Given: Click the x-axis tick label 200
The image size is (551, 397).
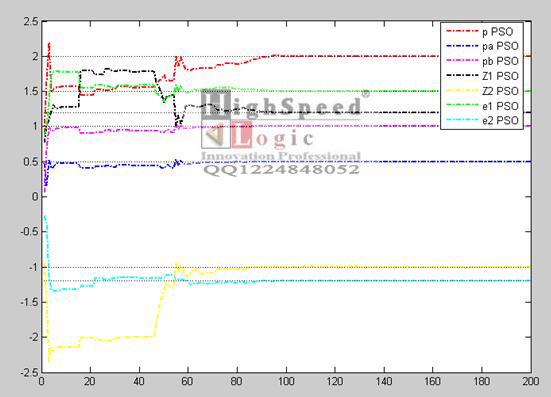Looking at the screenshot, I should point(530,382).
